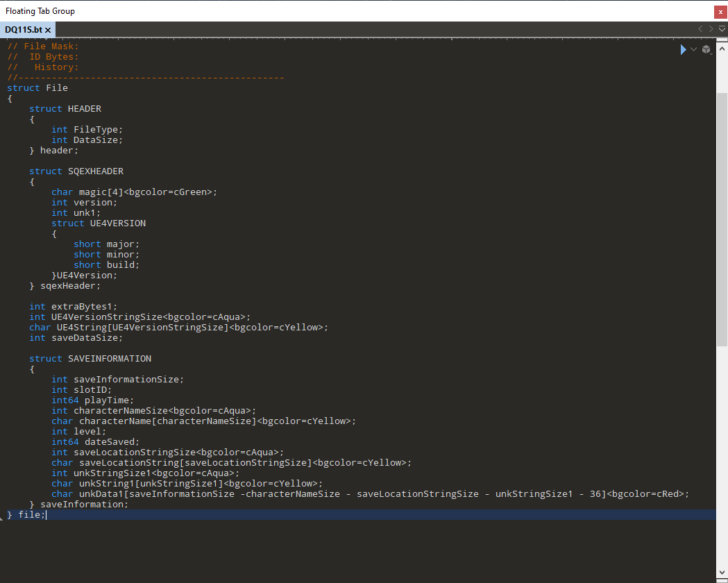Click the 'struct SAVEINFORMATION' declaration

pyautogui.click(x=90, y=358)
